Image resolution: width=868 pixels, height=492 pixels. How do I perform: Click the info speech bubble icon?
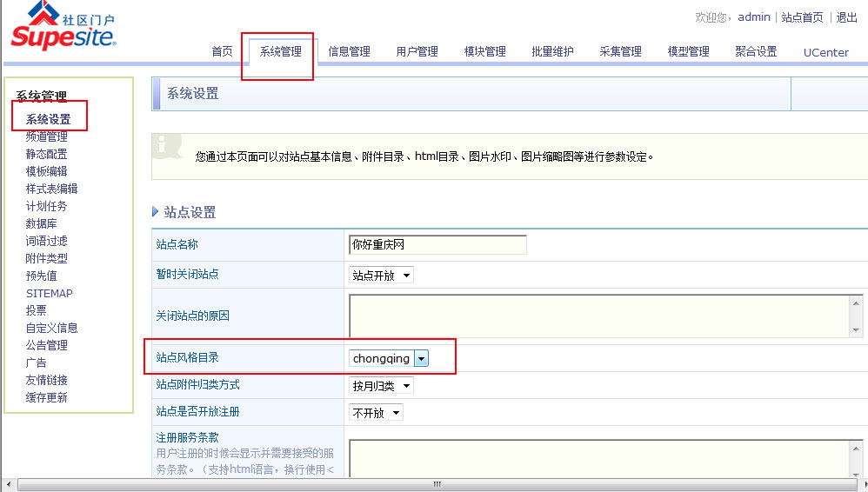168,146
